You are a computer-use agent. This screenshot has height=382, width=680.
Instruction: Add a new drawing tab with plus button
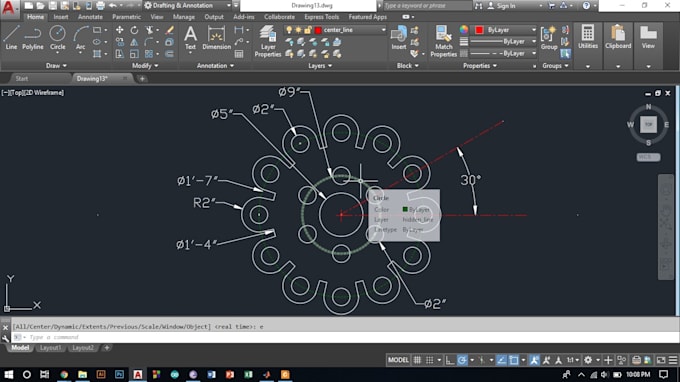(x=142, y=78)
